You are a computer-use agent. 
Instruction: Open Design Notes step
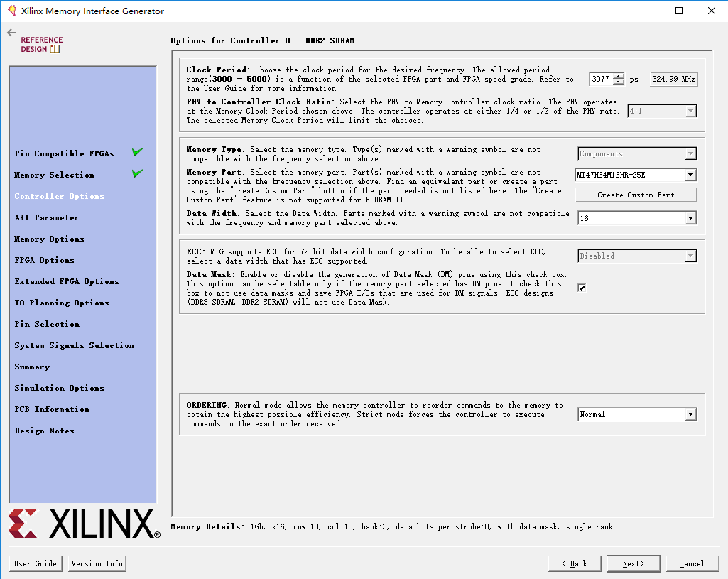(44, 431)
